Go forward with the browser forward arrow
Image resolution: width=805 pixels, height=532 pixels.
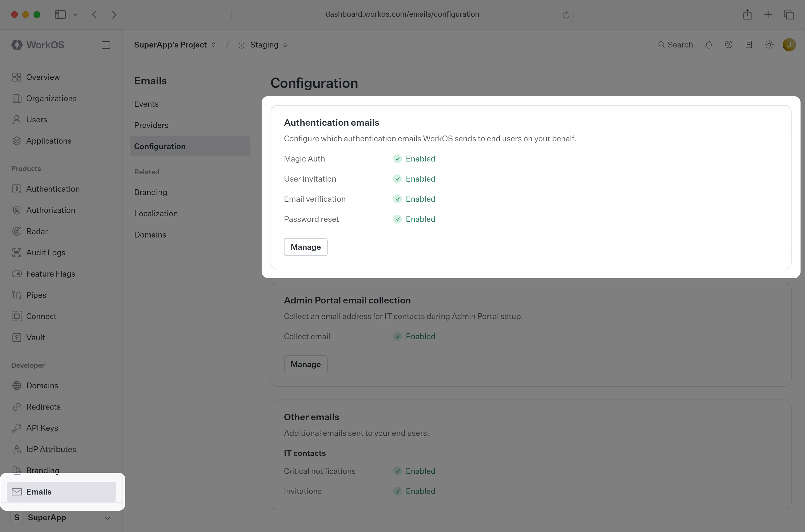click(114, 15)
